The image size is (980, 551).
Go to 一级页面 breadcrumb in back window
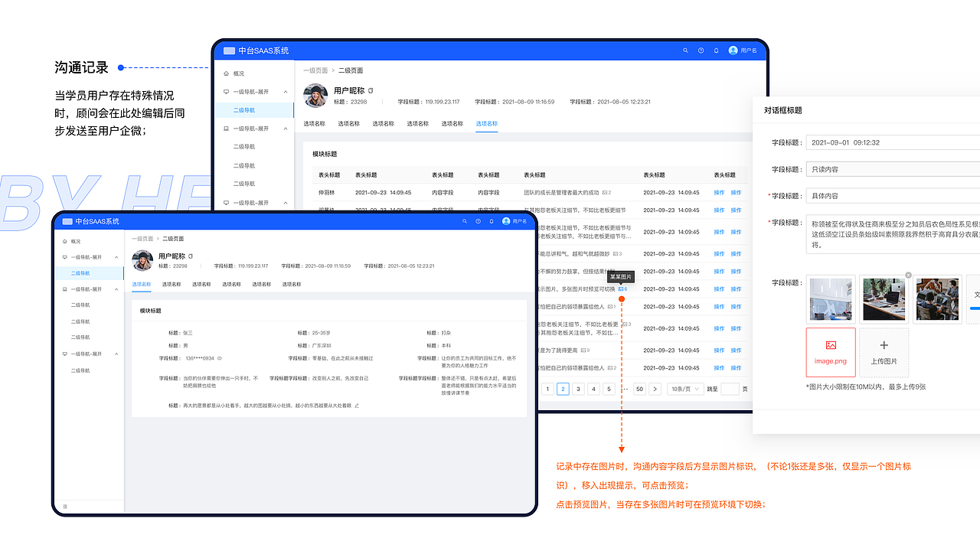[315, 70]
